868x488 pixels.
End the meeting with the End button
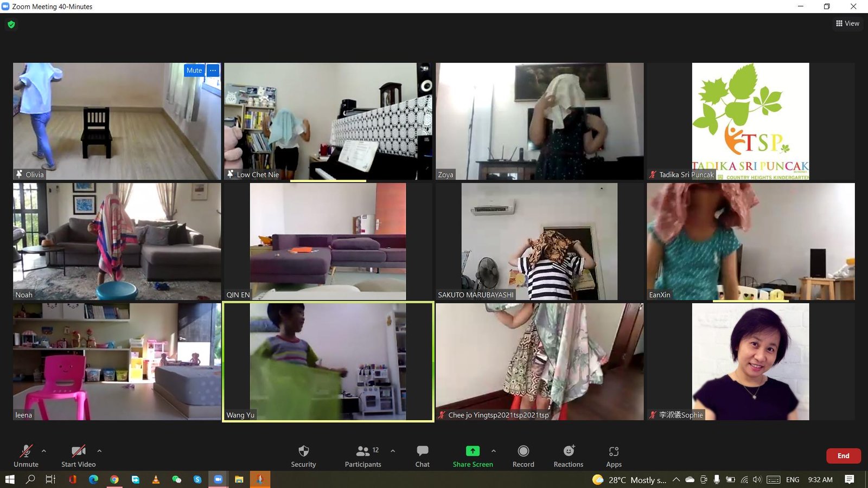click(x=843, y=456)
